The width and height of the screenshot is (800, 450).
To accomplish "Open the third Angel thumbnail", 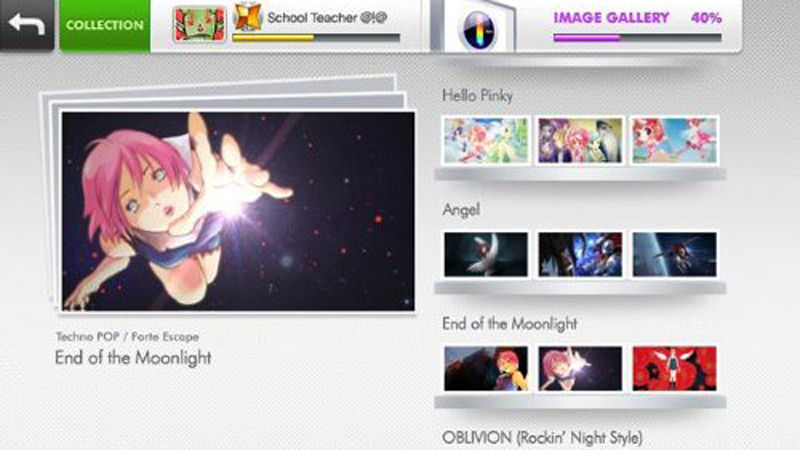I will 674,255.
